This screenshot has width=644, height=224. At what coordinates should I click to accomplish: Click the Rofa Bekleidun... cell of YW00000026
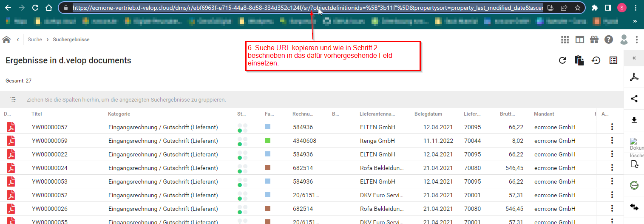(382, 209)
